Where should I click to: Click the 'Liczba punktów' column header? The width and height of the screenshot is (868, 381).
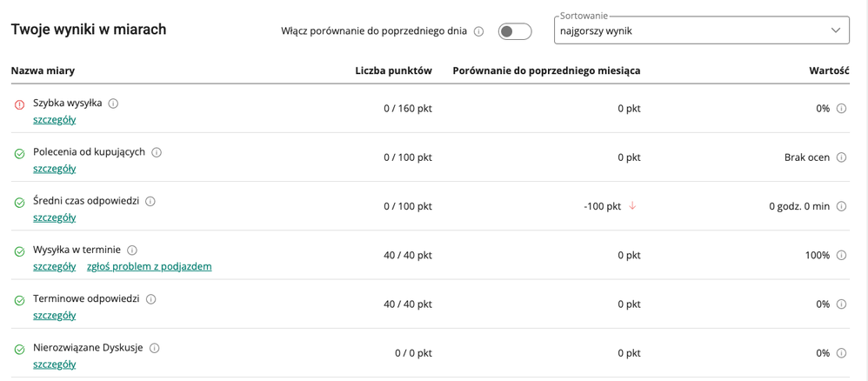[393, 70]
